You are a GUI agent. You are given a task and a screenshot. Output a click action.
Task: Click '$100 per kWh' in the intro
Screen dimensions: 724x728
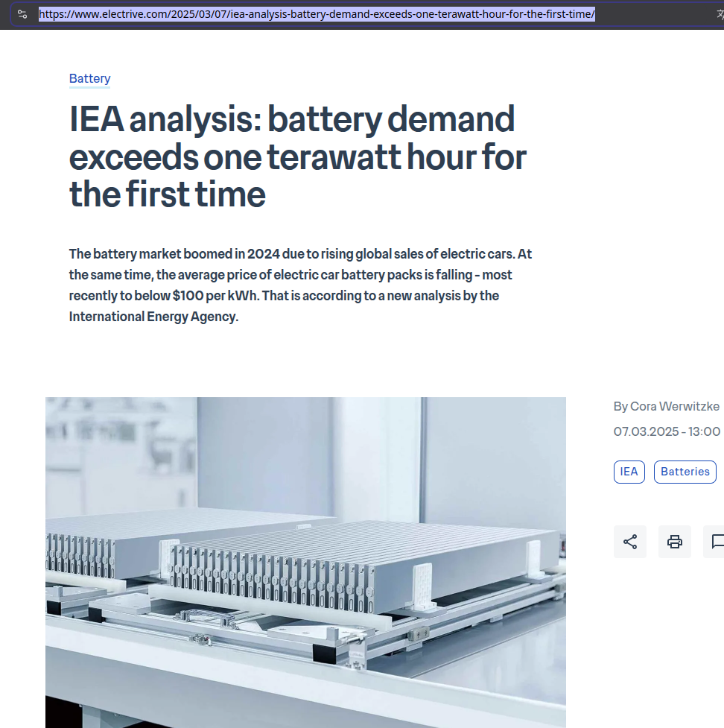(x=215, y=296)
